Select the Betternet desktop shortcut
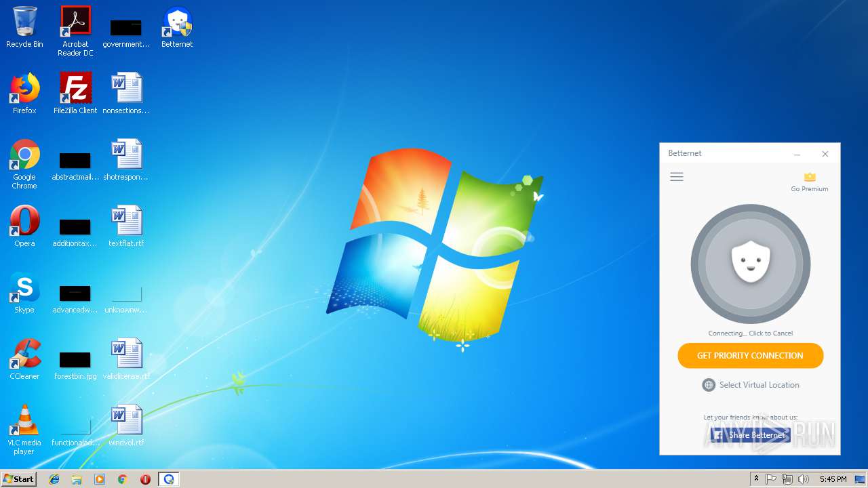Screen dimensions: 868x488 click(177, 28)
